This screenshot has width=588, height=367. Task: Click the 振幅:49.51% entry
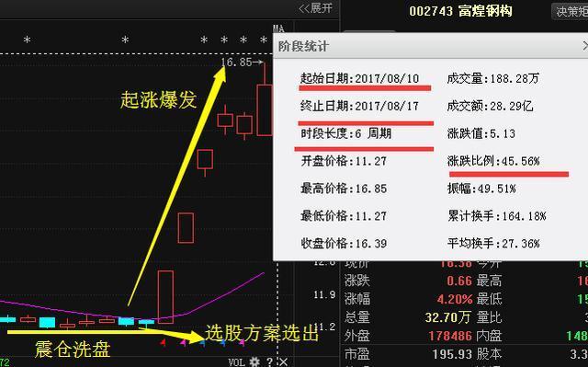[x=481, y=189]
